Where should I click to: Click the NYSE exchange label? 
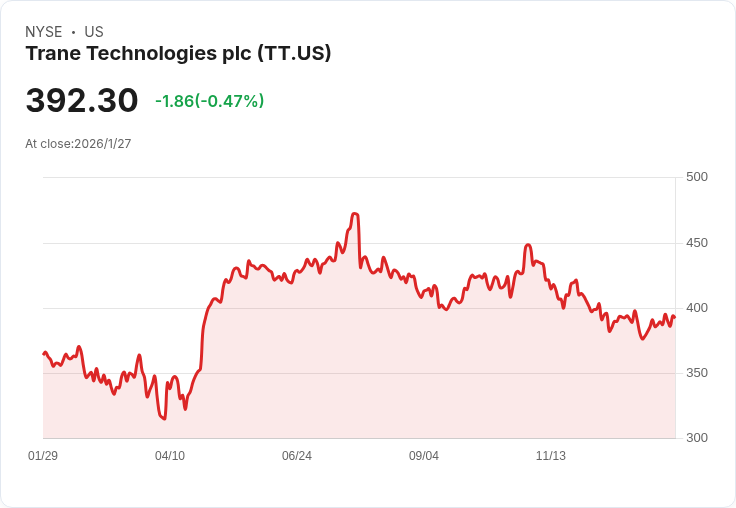point(44,32)
